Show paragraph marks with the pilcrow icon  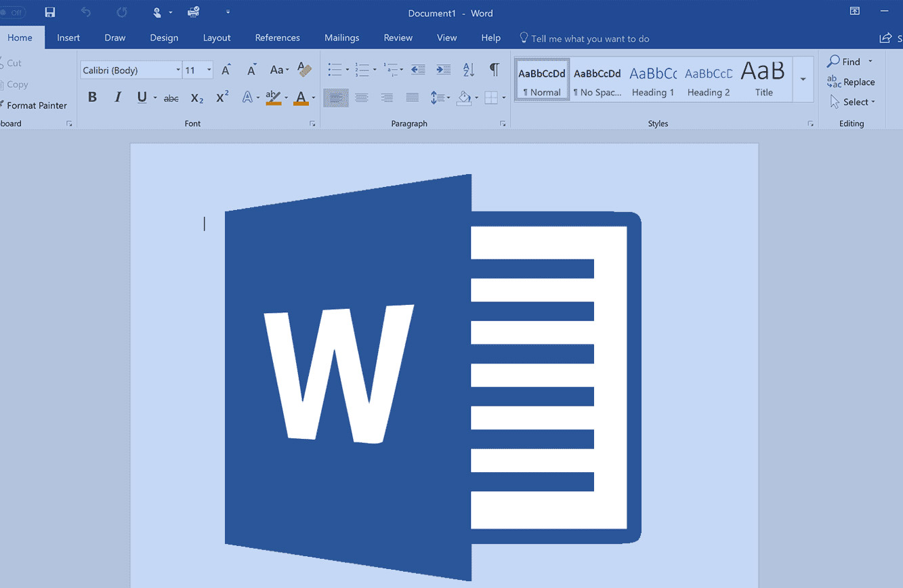(494, 69)
